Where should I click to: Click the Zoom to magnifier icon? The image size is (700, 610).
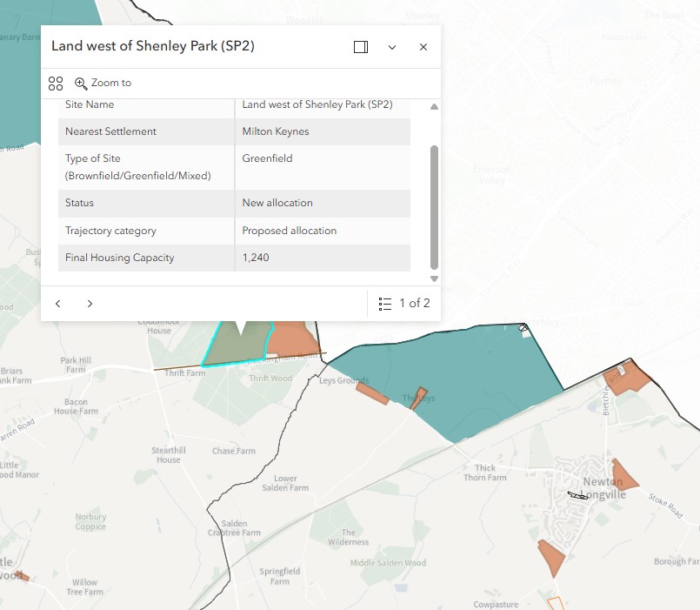pyautogui.click(x=81, y=84)
